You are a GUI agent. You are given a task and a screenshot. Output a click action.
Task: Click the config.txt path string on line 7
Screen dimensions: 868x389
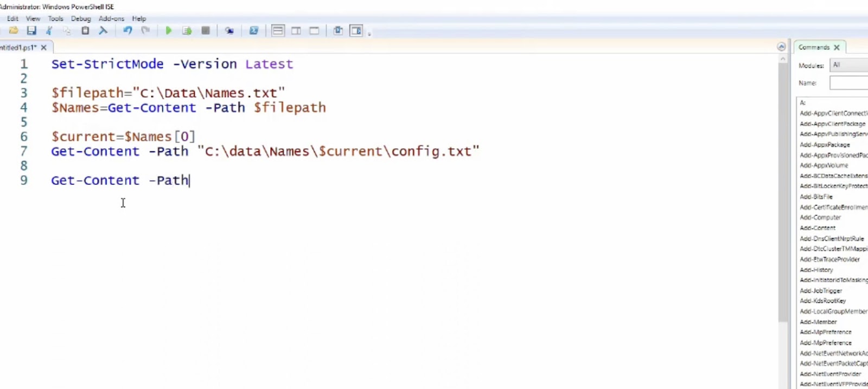pyautogui.click(x=339, y=151)
